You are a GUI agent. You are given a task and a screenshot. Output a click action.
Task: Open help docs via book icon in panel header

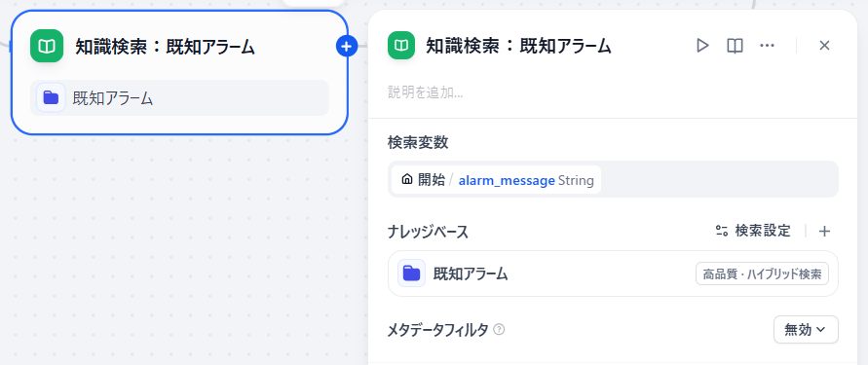tap(735, 46)
